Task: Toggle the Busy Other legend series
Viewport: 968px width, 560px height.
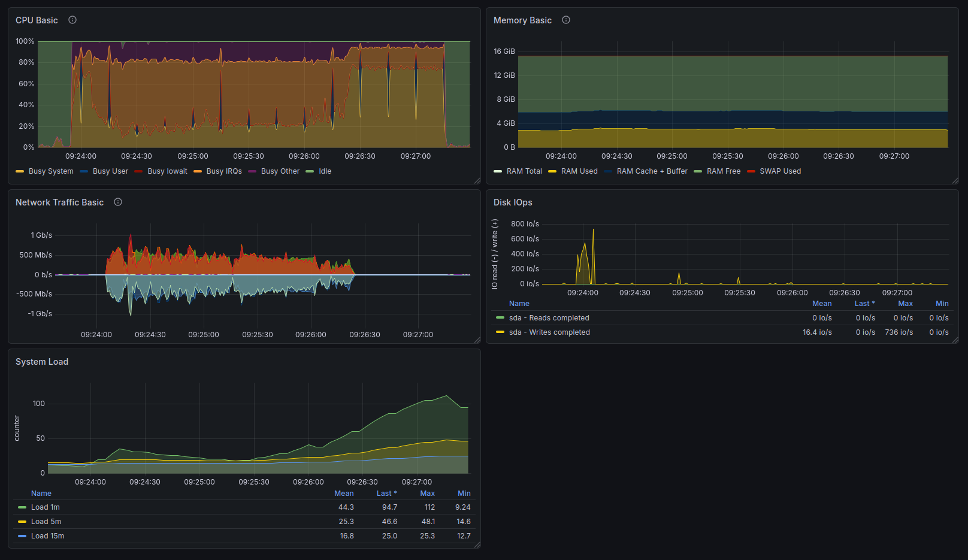Action: 280,171
